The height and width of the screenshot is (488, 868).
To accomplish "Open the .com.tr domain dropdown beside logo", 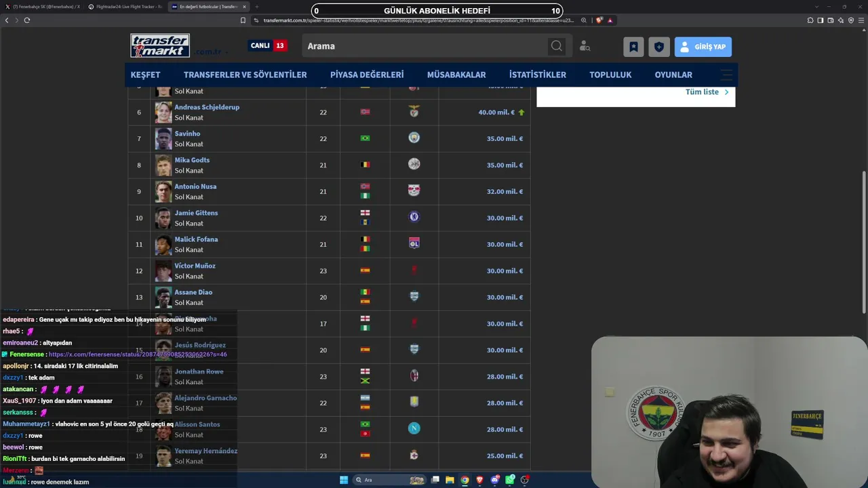I will coord(212,52).
